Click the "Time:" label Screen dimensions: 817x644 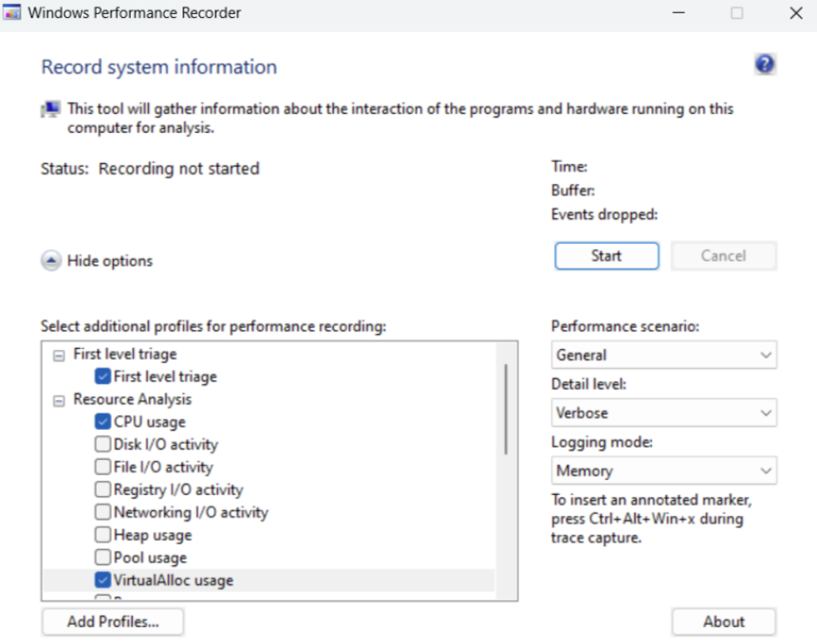point(569,167)
